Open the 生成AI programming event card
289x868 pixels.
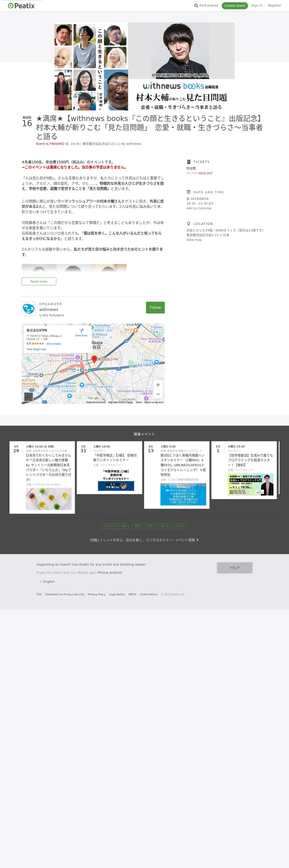(244, 470)
